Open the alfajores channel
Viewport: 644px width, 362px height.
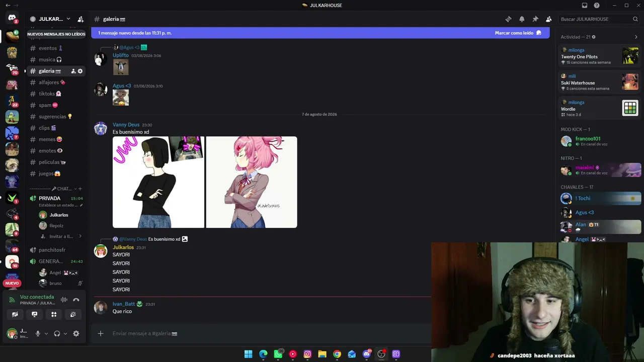(55, 82)
